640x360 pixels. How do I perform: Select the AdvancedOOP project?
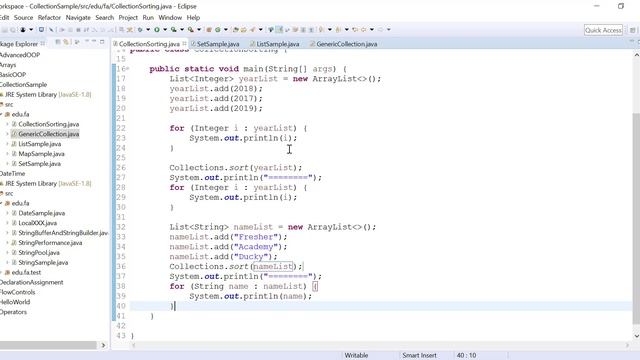20,55
